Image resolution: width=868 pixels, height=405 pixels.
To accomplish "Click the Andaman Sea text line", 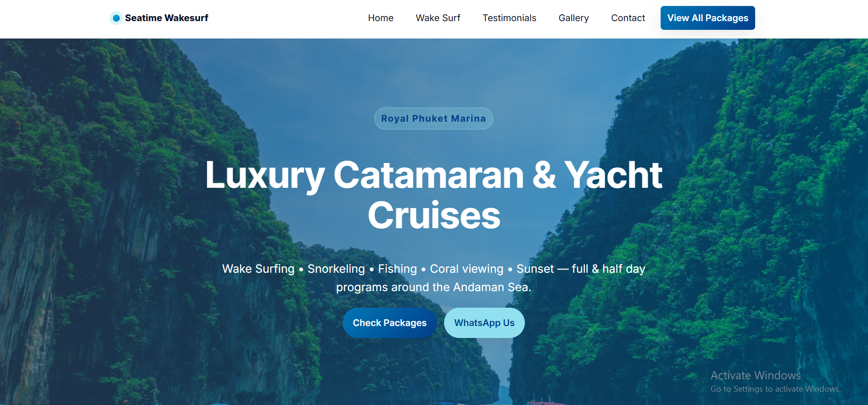I will coord(434,287).
